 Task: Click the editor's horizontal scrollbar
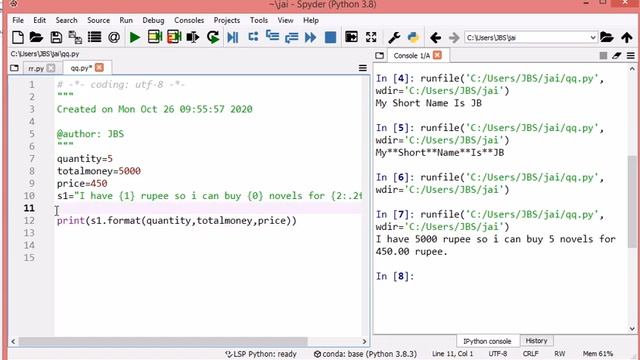tap(163, 341)
